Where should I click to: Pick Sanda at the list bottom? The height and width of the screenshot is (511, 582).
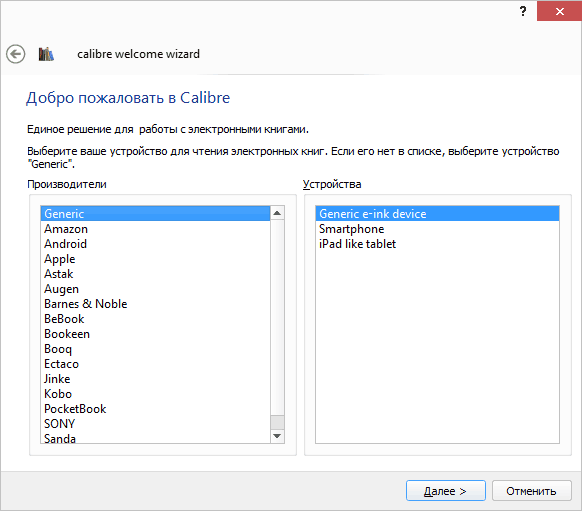155,438
